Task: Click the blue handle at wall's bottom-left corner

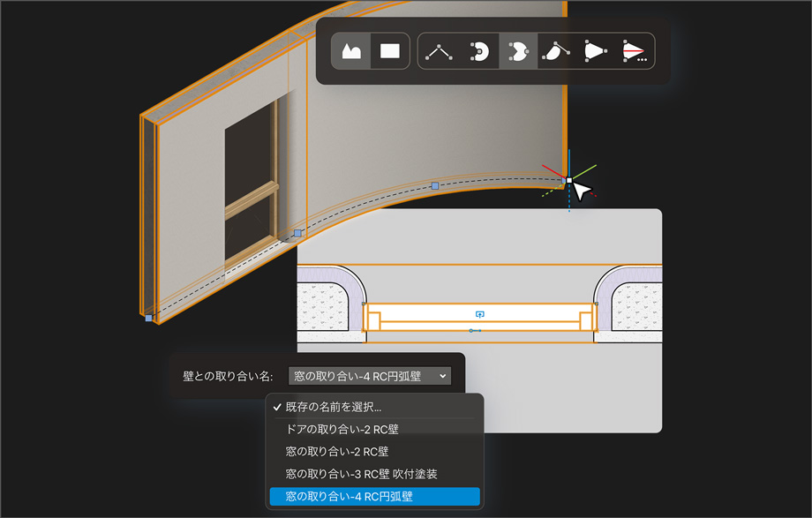Action: (148, 318)
